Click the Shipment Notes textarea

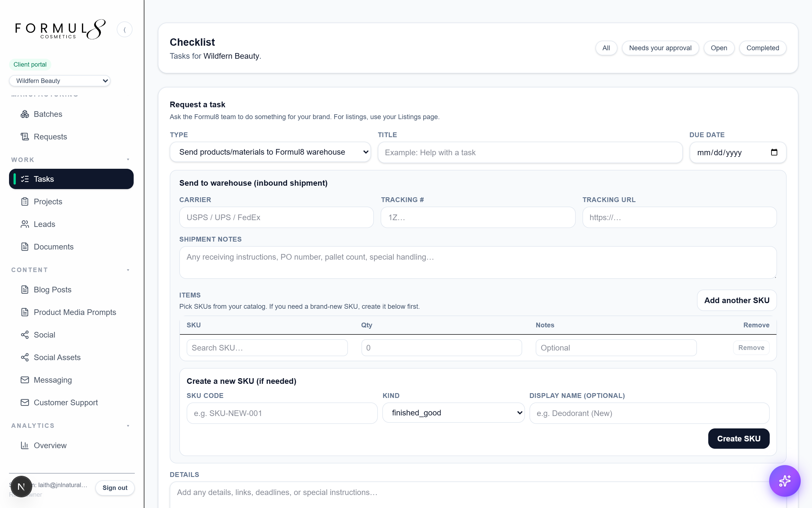coord(478,262)
